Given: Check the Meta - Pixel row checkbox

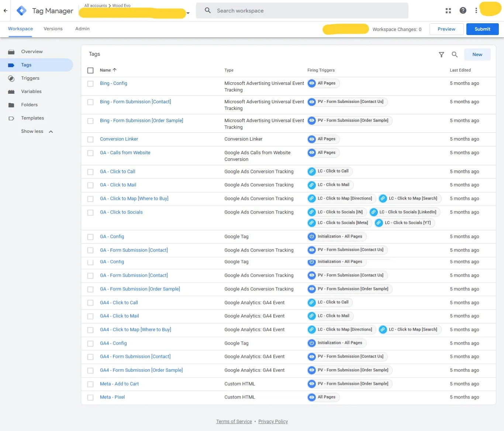Looking at the screenshot, I should (x=90, y=397).
